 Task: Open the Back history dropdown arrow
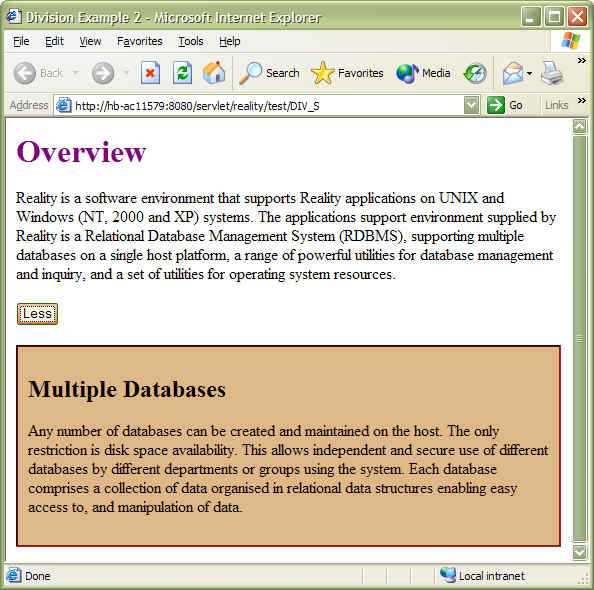tap(76, 72)
